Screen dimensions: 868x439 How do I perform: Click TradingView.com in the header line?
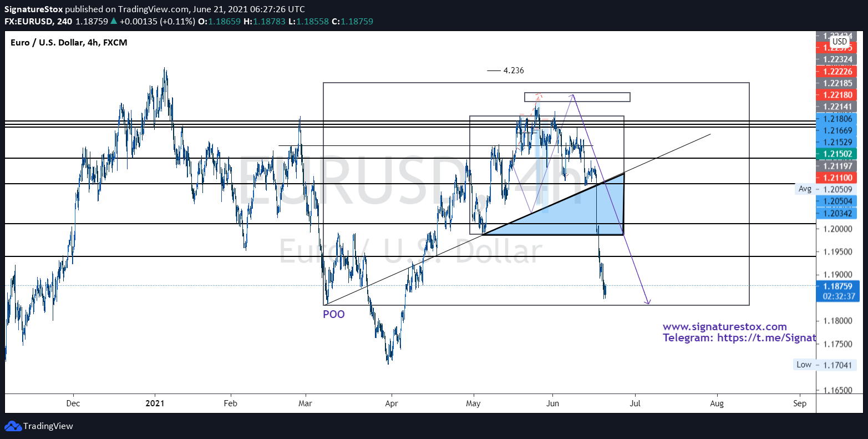pos(153,9)
